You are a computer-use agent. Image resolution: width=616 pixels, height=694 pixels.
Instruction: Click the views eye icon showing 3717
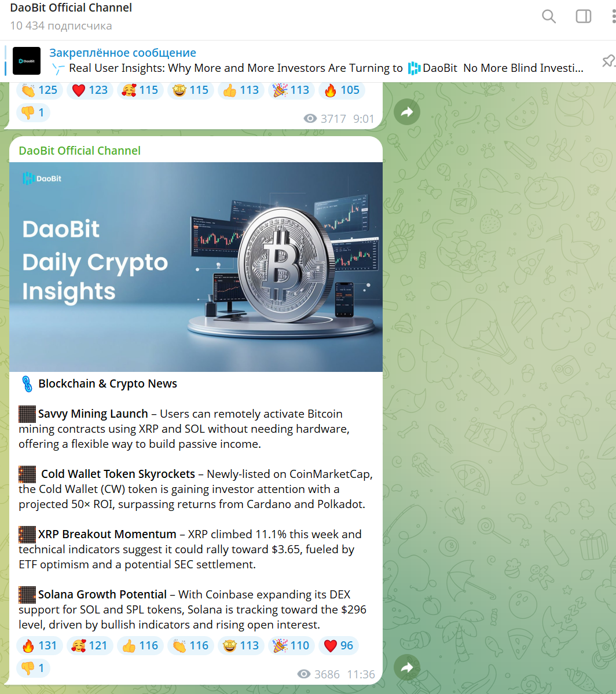(310, 119)
